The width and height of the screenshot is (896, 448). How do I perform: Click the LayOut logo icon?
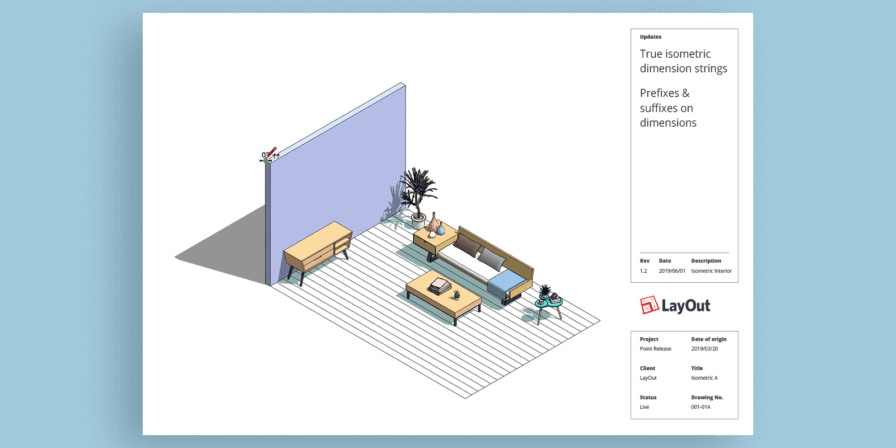[649, 305]
